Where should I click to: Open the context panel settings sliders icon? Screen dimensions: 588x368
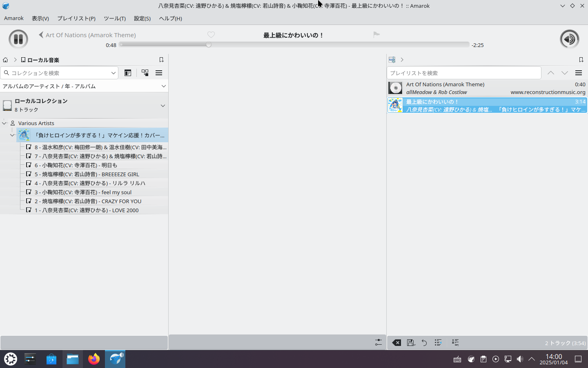point(379,343)
